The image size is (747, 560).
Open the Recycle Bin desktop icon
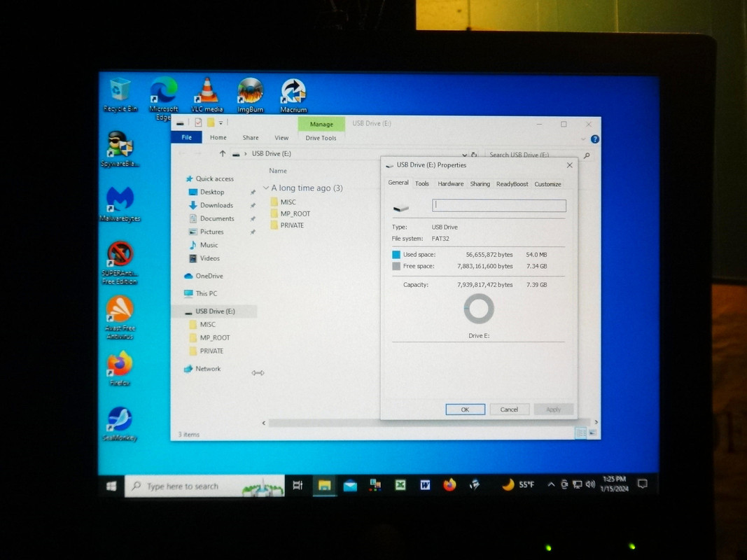pos(120,94)
